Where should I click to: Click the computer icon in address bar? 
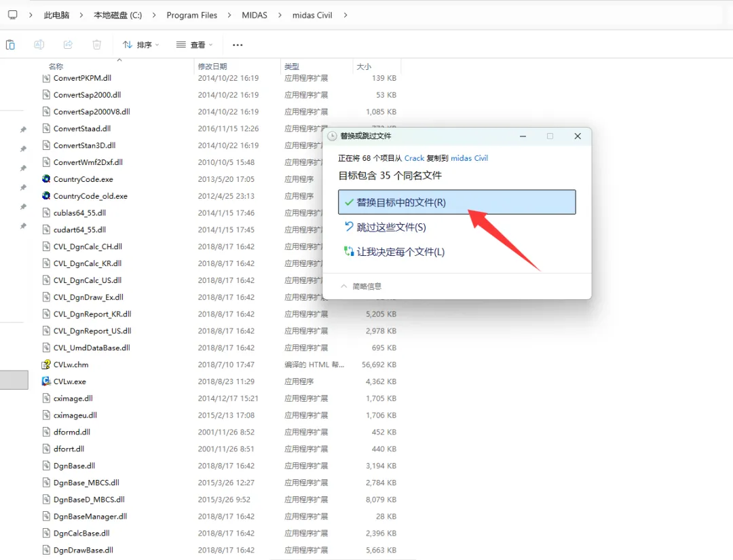coord(13,15)
